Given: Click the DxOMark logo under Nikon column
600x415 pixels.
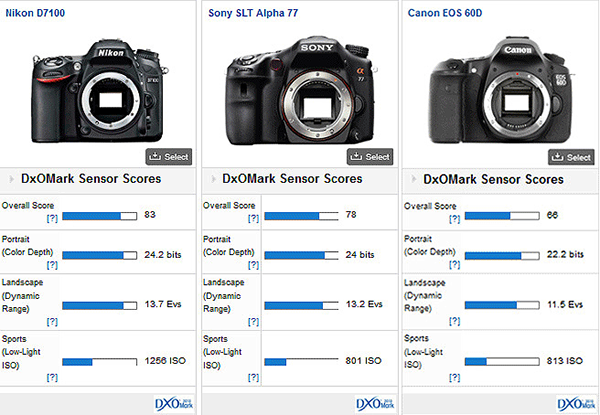Looking at the screenshot, I should click(174, 404).
